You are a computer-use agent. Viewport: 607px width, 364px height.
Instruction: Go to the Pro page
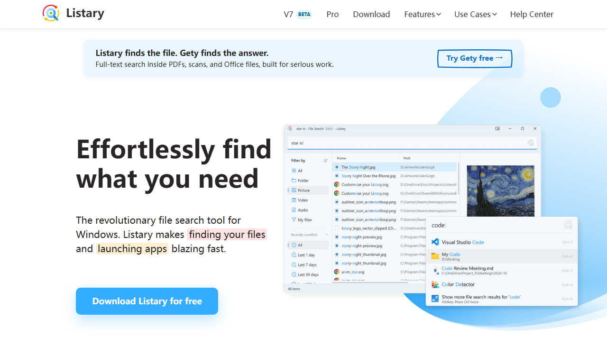332,14
